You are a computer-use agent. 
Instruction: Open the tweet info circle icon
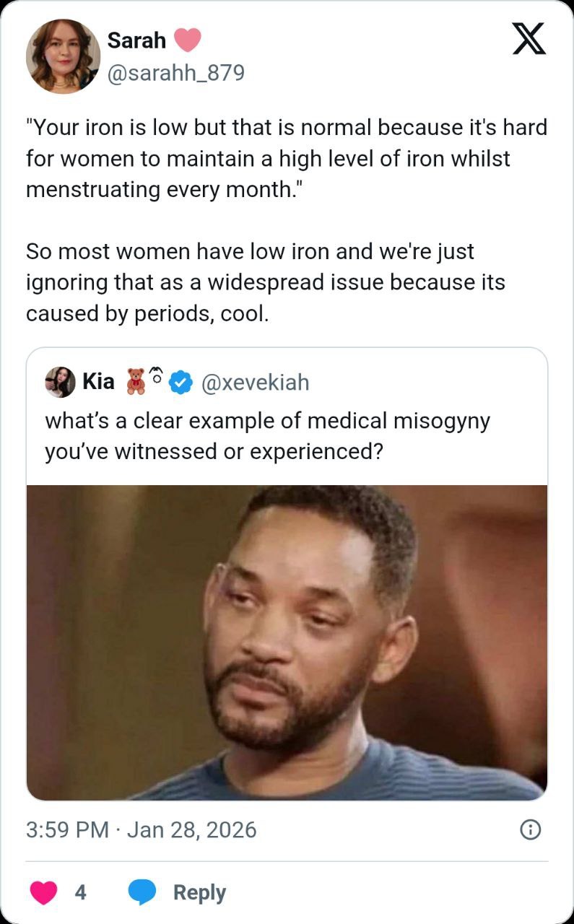[x=531, y=830]
